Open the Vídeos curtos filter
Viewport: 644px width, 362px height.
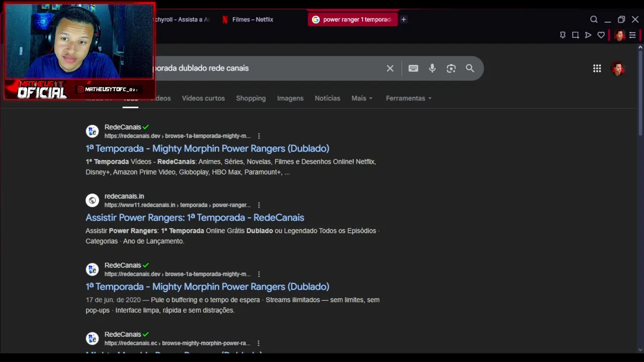click(x=203, y=98)
